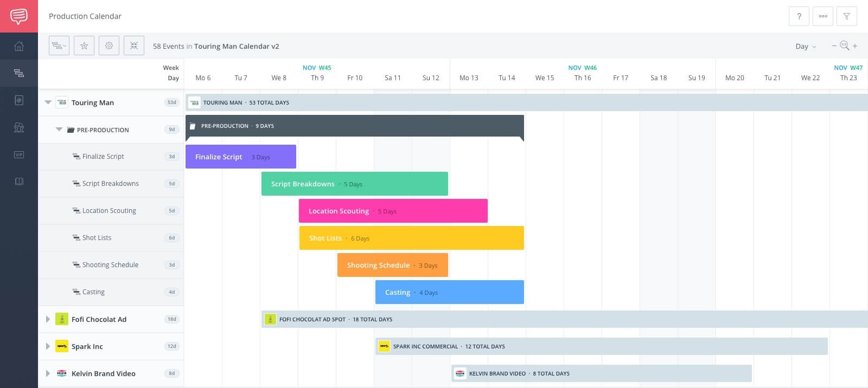Click the Touring Man Calendar v2 name
The height and width of the screenshot is (388, 868).
point(237,47)
